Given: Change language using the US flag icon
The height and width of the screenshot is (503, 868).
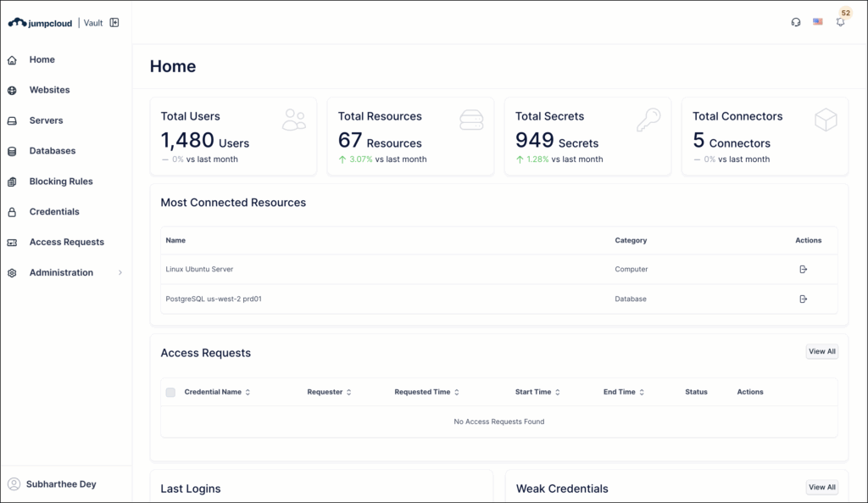Looking at the screenshot, I should tap(818, 22).
